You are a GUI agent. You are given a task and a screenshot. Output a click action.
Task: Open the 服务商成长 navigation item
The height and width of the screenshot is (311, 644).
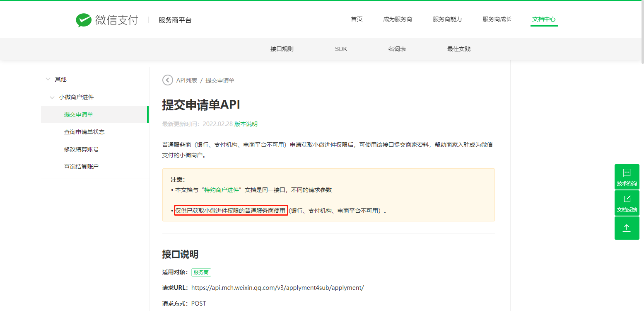pyautogui.click(x=497, y=19)
